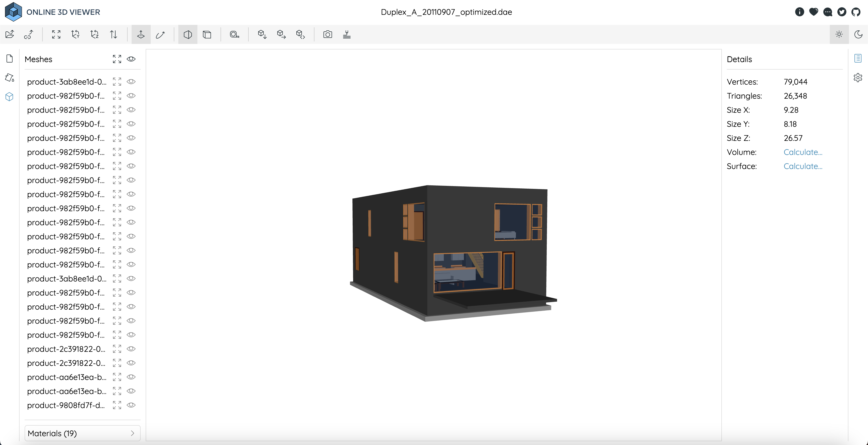This screenshot has height=445, width=868.
Task: Click the Vertices value 79,044
Action: (x=796, y=82)
